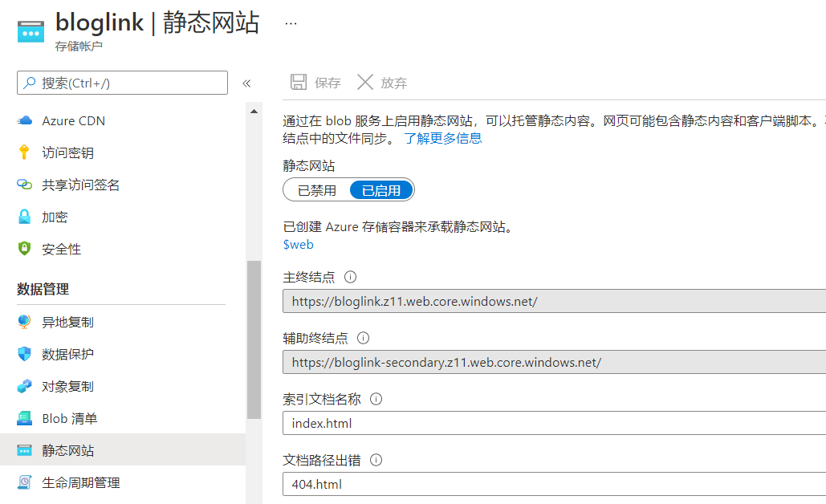
Task: Set static website to 已启用 (Enabled)
Action: 381,190
